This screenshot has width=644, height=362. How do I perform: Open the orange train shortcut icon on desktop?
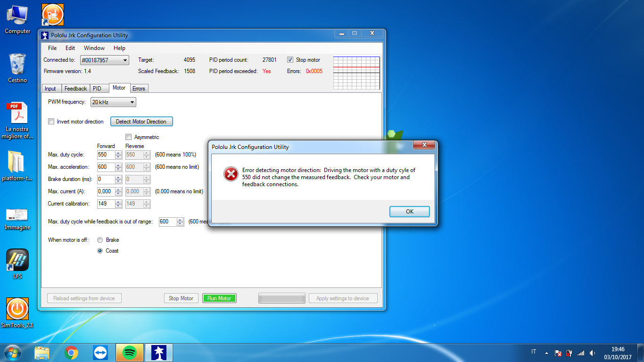(53, 15)
